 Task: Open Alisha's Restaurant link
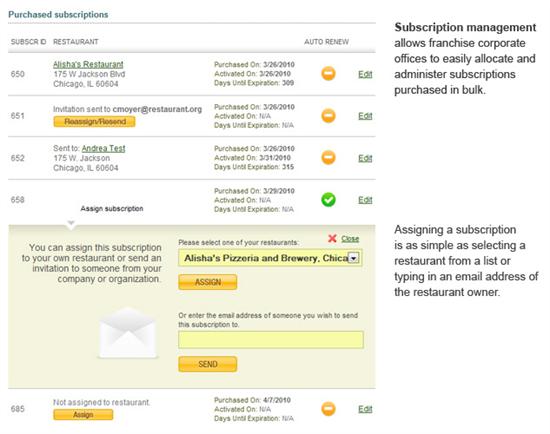(x=88, y=64)
